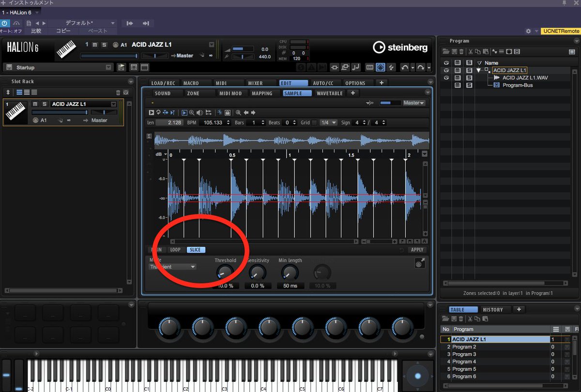
Task: Click the create slices icon beside Min Fade
Action: pos(419,263)
